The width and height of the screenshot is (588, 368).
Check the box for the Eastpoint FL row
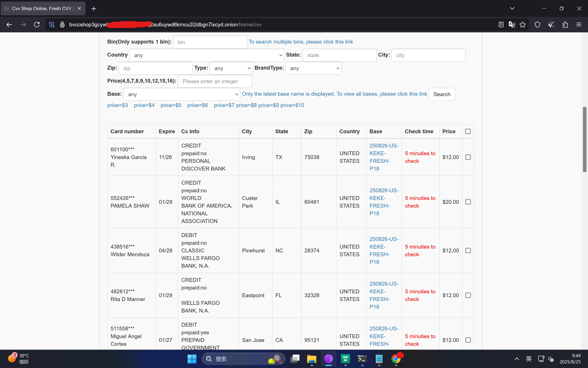click(468, 295)
